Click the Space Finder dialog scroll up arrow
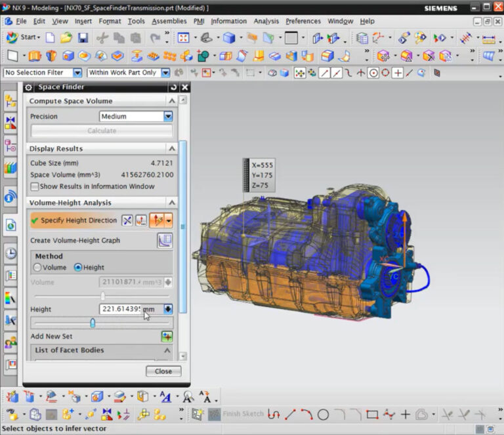The image size is (504, 435). tap(182, 100)
